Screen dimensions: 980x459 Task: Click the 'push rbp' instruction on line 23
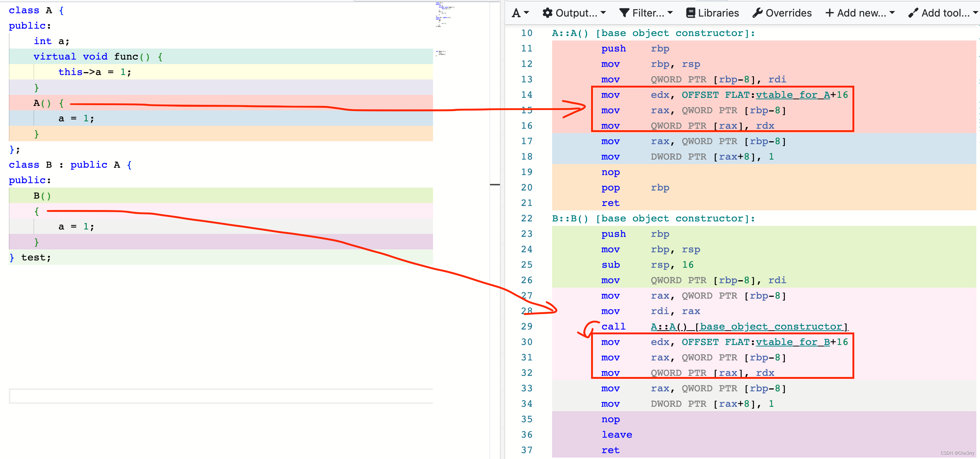[x=635, y=234]
